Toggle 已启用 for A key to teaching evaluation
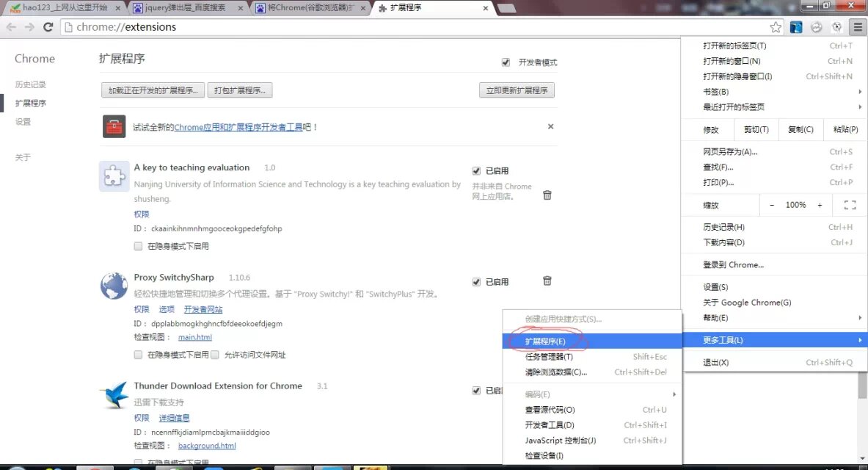 pyautogui.click(x=476, y=170)
